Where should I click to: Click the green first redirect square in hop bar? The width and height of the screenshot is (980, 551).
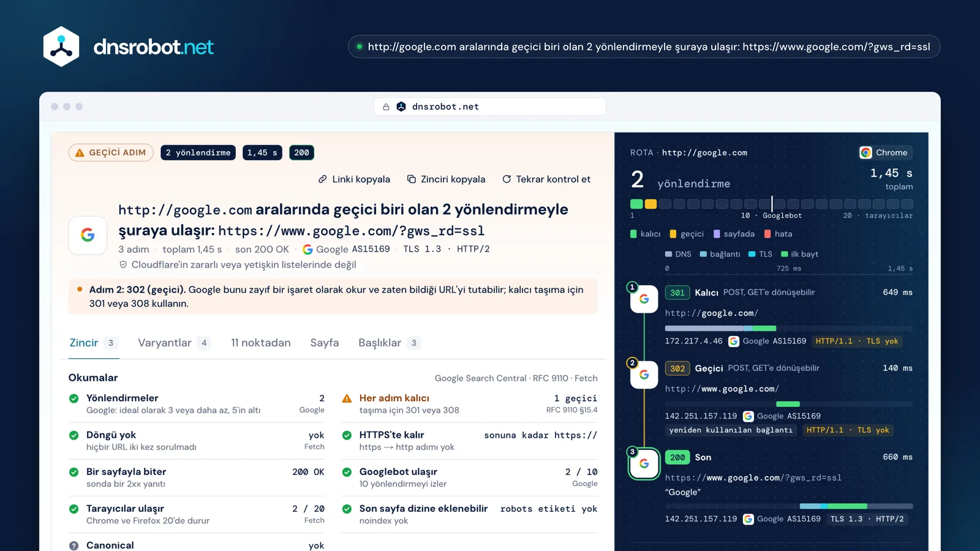636,204
